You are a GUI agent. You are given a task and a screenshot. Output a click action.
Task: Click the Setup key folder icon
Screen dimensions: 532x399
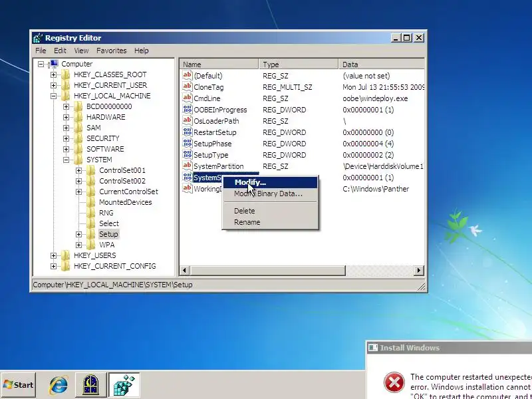tap(91, 234)
